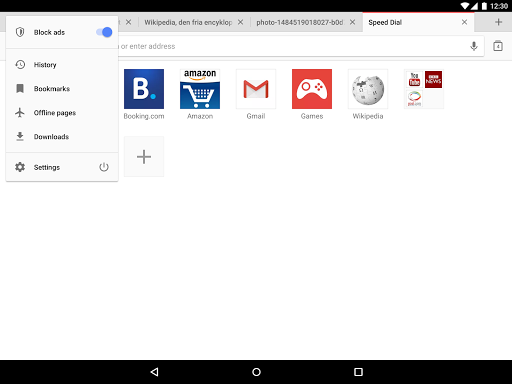Viewport: 512px width, 384px height.
Task: Add a new tab with plus icon
Action: (x=498, y=22)
